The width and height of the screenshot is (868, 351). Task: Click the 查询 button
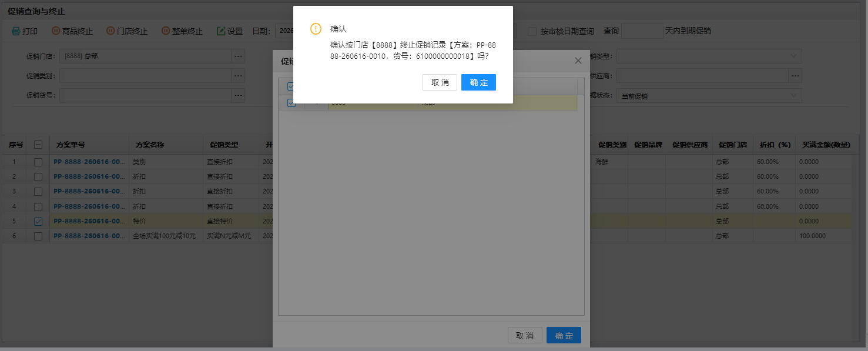611,31
